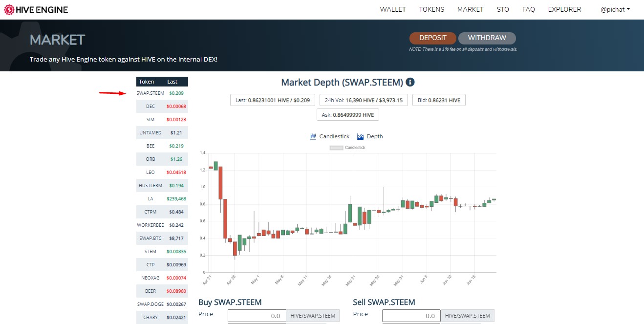Select the BEER token row
644x324 pixels.
pos(162,291)
